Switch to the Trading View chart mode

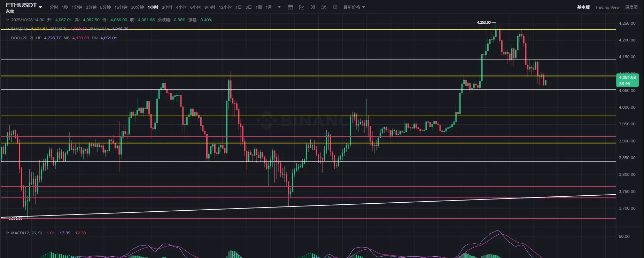click(x=607, y=7)
